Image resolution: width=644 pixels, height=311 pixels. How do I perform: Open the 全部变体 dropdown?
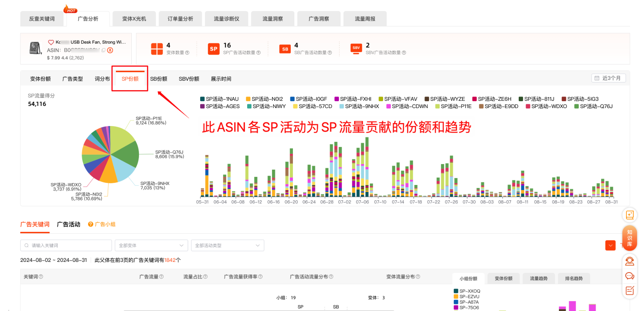pyautogui.click(x=151, y=245)
